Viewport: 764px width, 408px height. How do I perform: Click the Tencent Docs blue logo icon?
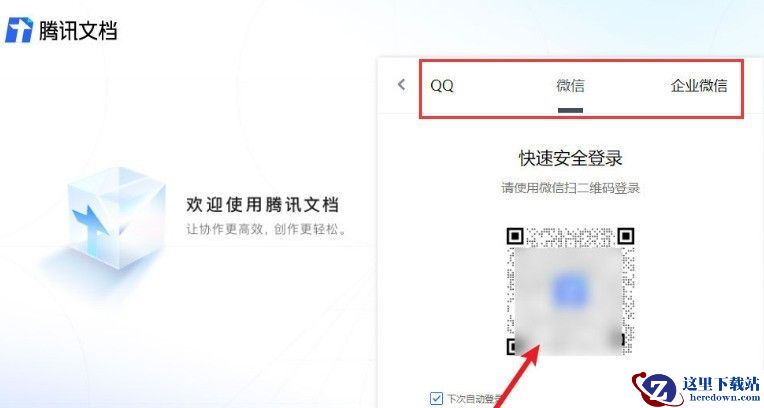pos(19,30)
